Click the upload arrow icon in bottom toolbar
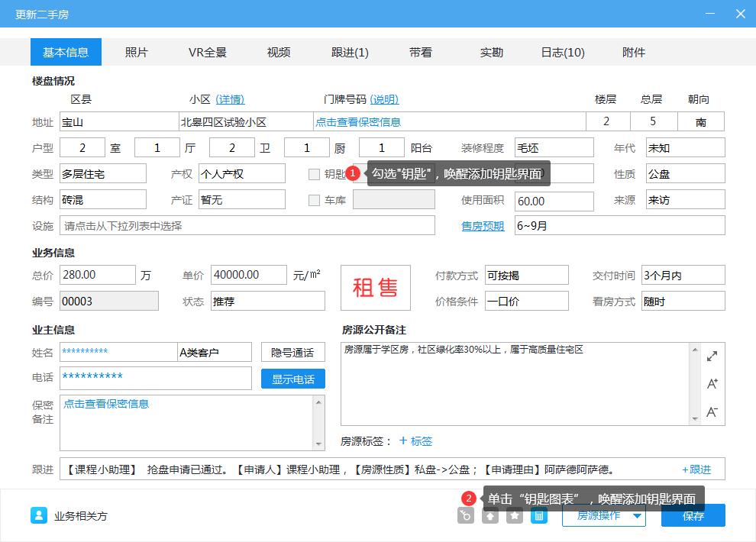This screenshot has height=542, width=756. [489, 516]
